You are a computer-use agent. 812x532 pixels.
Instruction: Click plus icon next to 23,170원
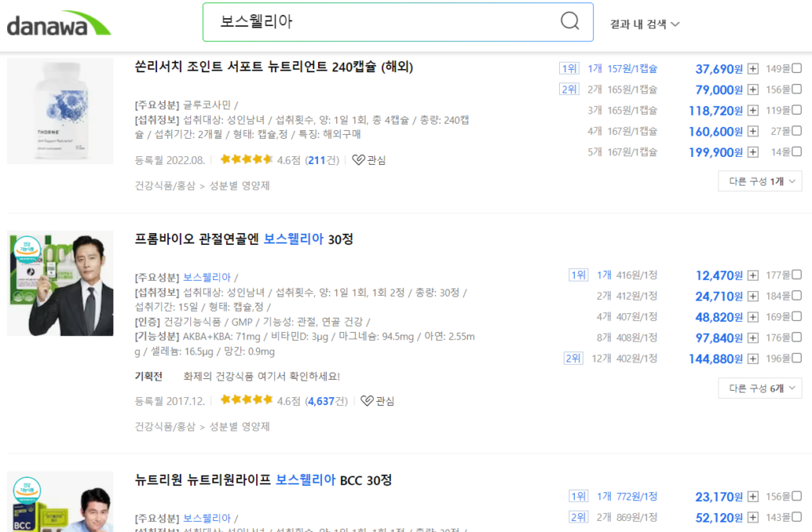[753, 496]
